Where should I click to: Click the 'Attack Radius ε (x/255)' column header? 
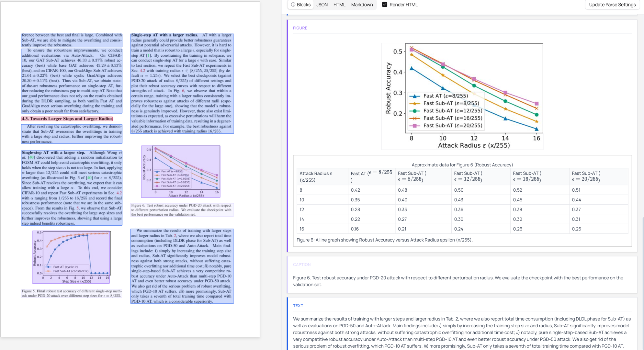[x=322, y=177]
